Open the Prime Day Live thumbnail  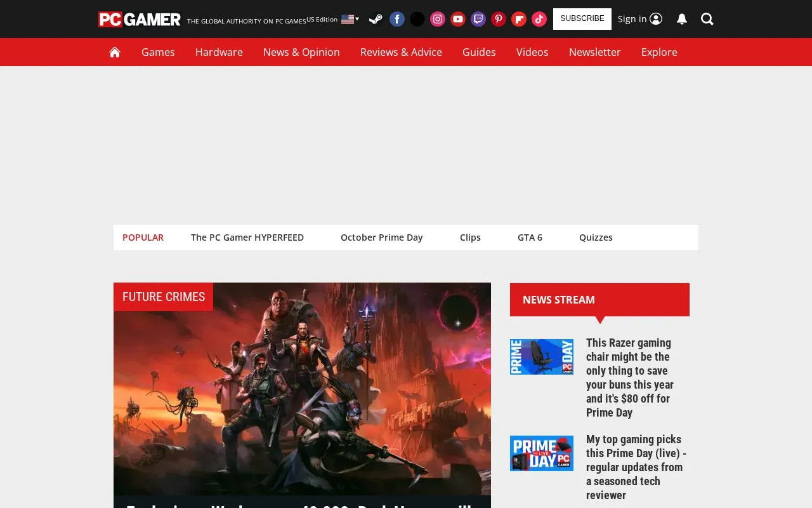point(542,453)
